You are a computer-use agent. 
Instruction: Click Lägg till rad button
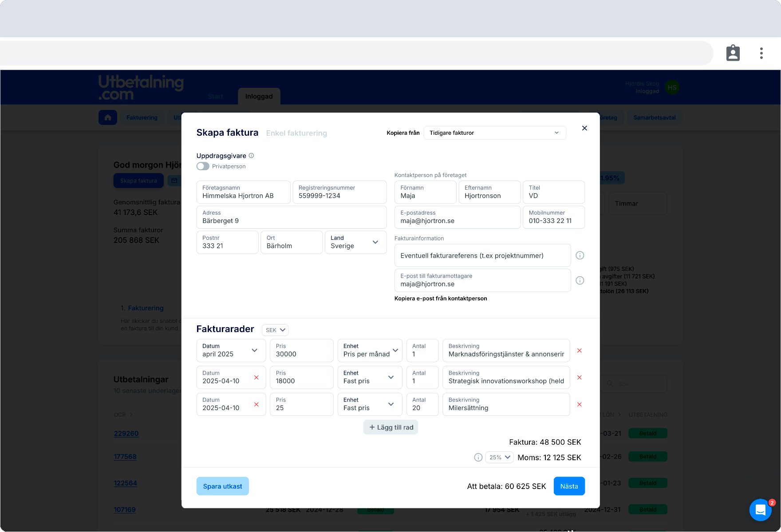(x=391, y=427)
